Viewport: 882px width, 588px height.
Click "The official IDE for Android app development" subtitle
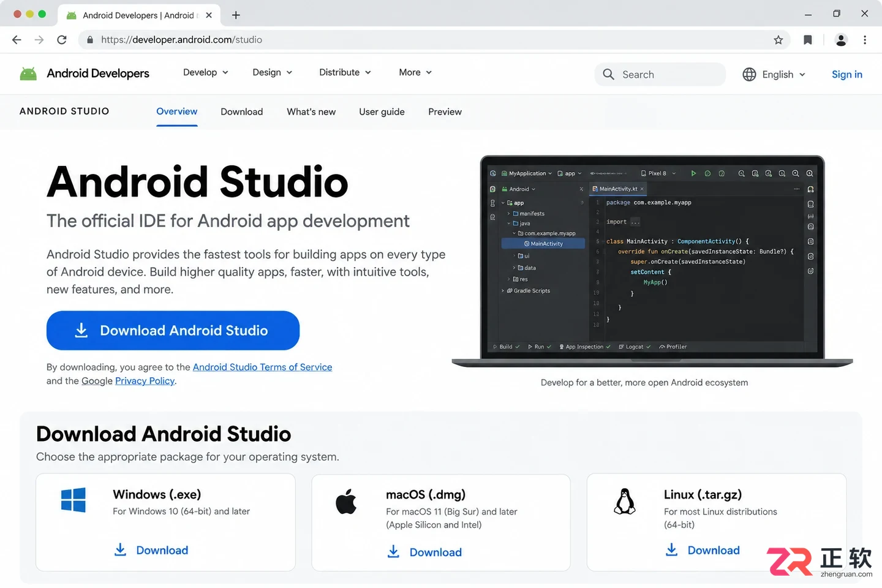point(228,221)
